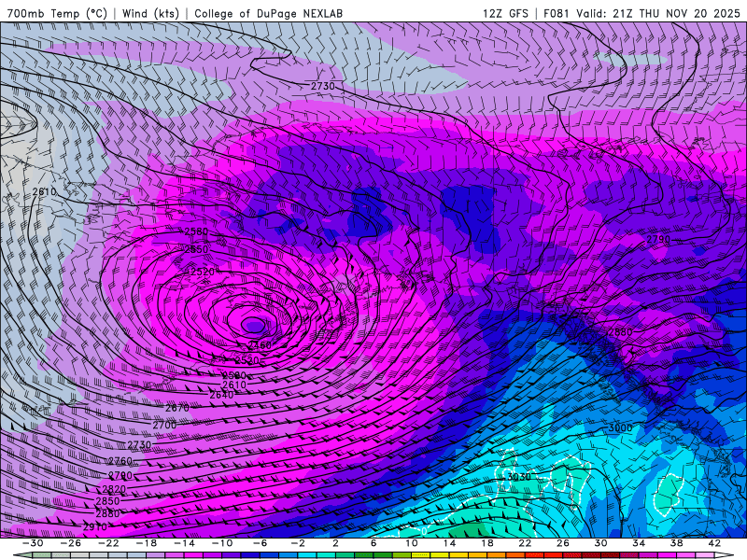Click the "12Z GFS" model run label

point(505,13)
